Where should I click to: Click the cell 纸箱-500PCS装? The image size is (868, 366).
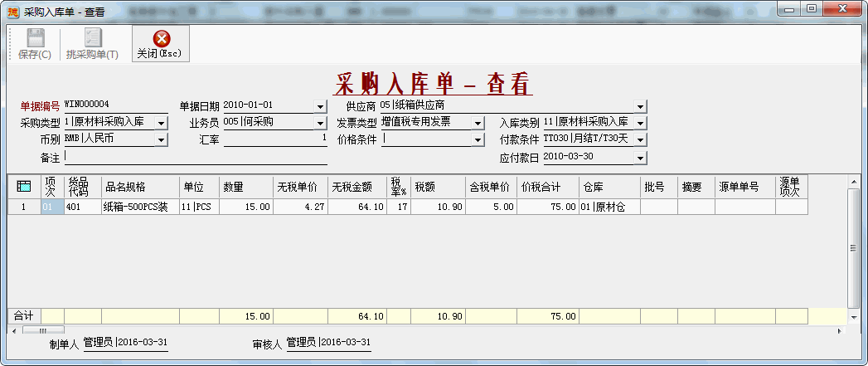[140, 207]
